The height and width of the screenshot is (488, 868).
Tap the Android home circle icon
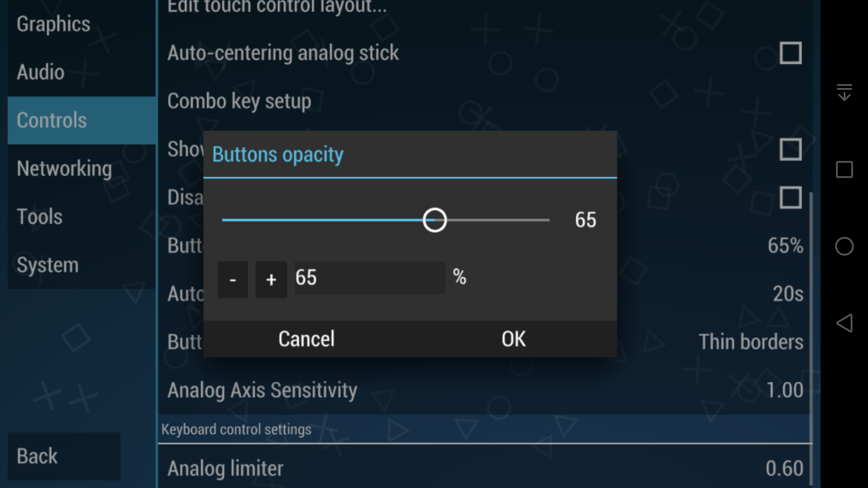pos(844,247)
